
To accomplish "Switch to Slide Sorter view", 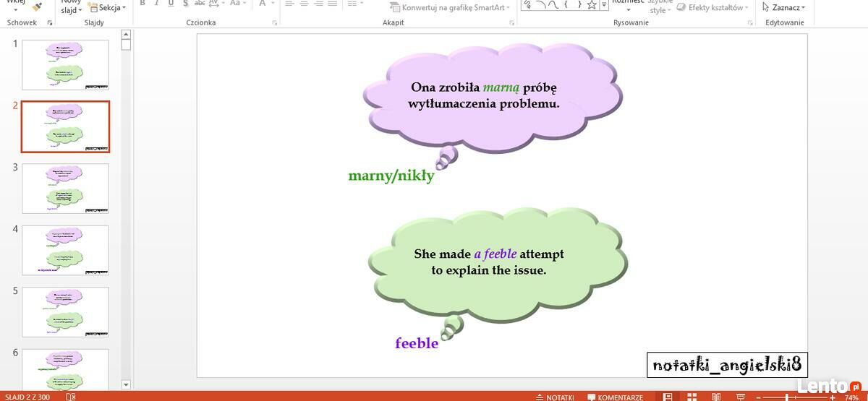I will pyautogui.click(x=692, y=397).
